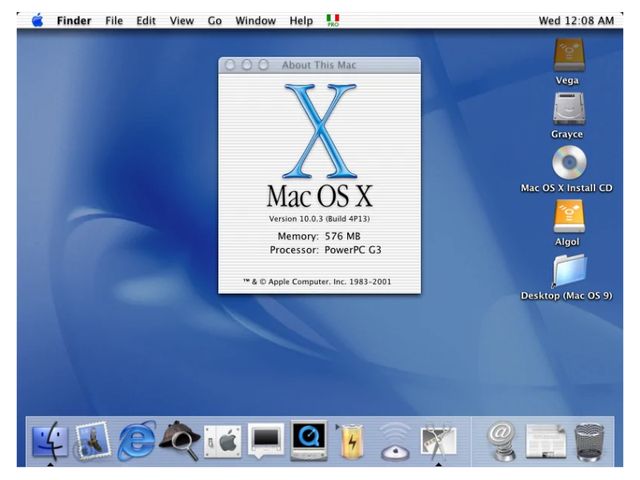Open the File menu
Viewport: 640px width, 480px height.
pyautogui.click(x=115, y=20)
